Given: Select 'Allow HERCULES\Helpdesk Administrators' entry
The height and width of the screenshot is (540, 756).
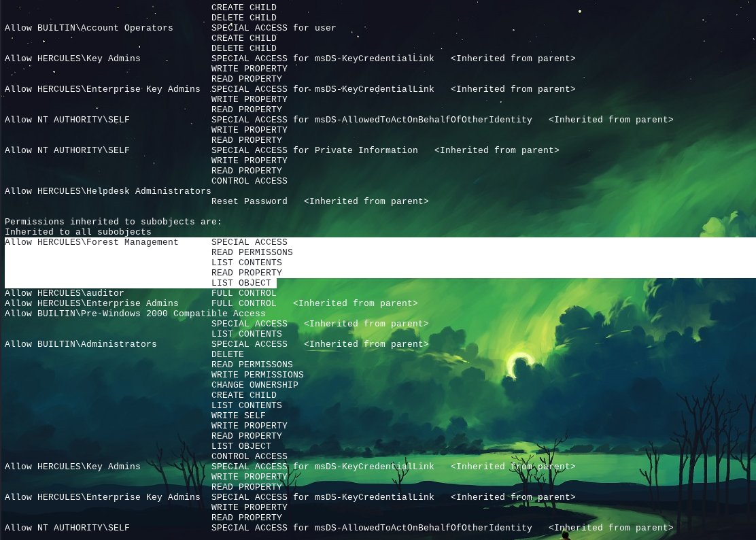Looking at the screenshot, I should click(x=108, y=191).
